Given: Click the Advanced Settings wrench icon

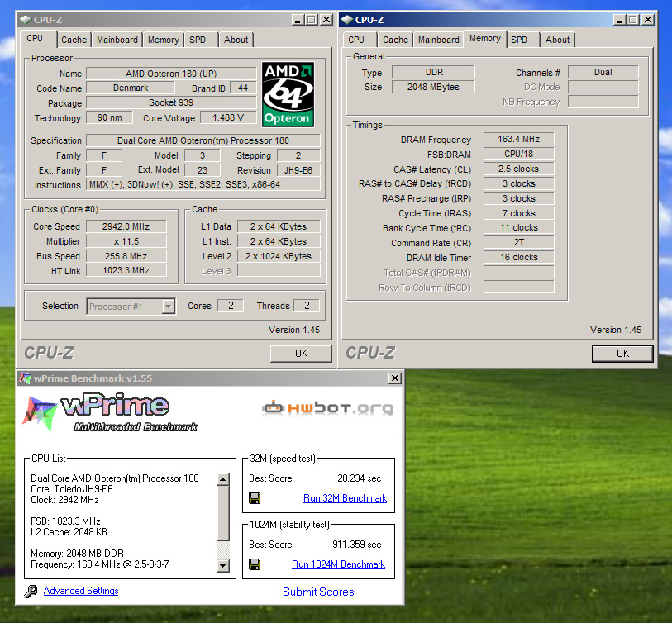Looking at the screenshot, I should tap(31, 592).
